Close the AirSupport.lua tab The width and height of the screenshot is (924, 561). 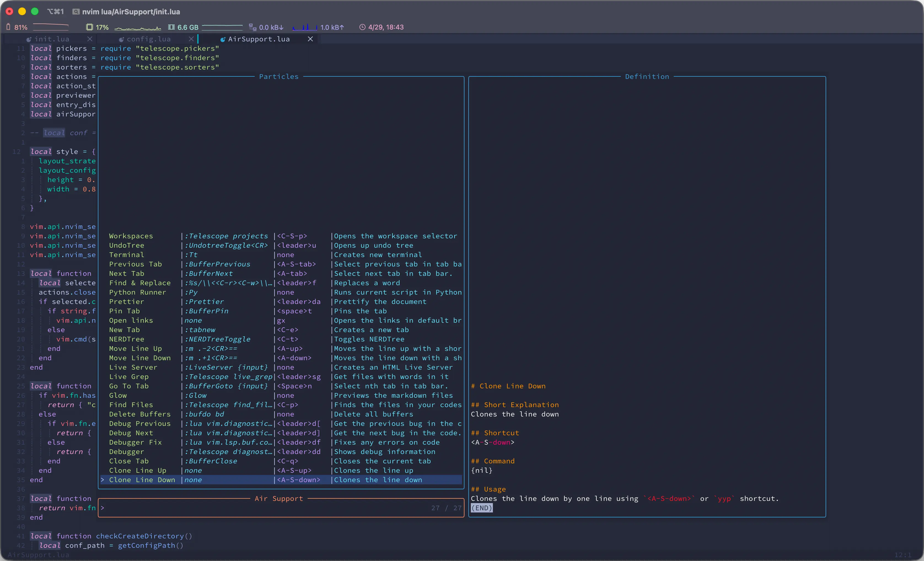310,39
